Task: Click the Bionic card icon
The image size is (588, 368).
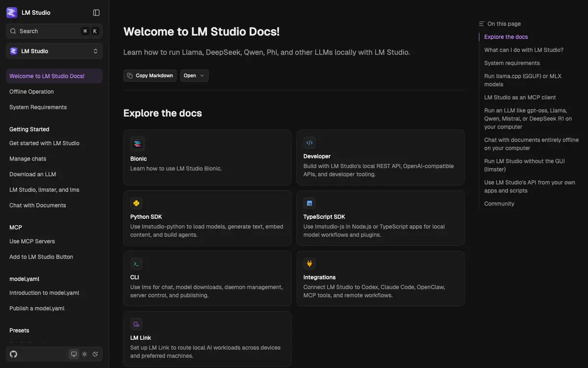Action: click(x=137, y=144)
